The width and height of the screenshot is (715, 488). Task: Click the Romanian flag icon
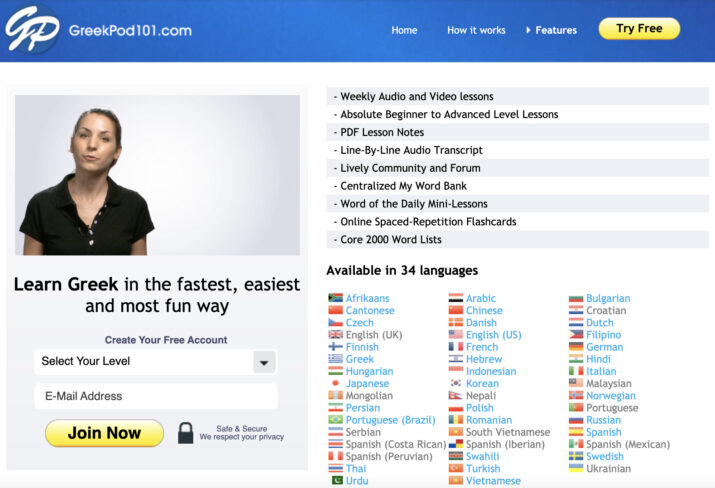[456, 420]
